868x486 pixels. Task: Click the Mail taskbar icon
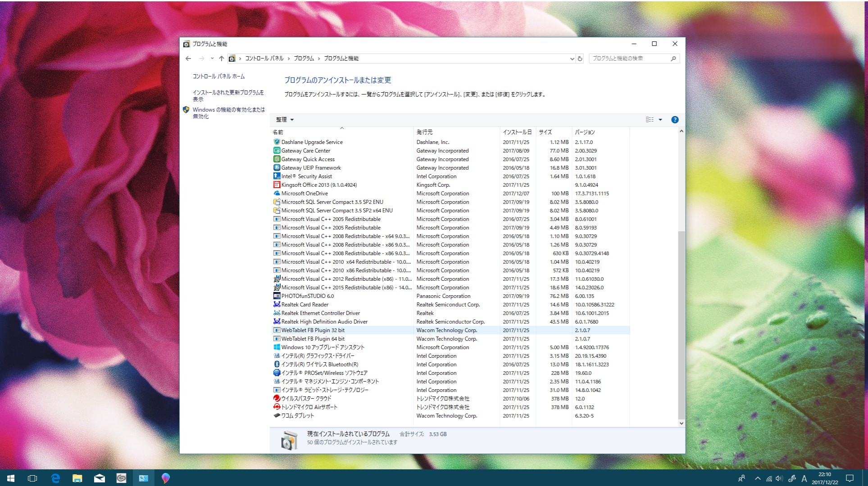(99, 478)
